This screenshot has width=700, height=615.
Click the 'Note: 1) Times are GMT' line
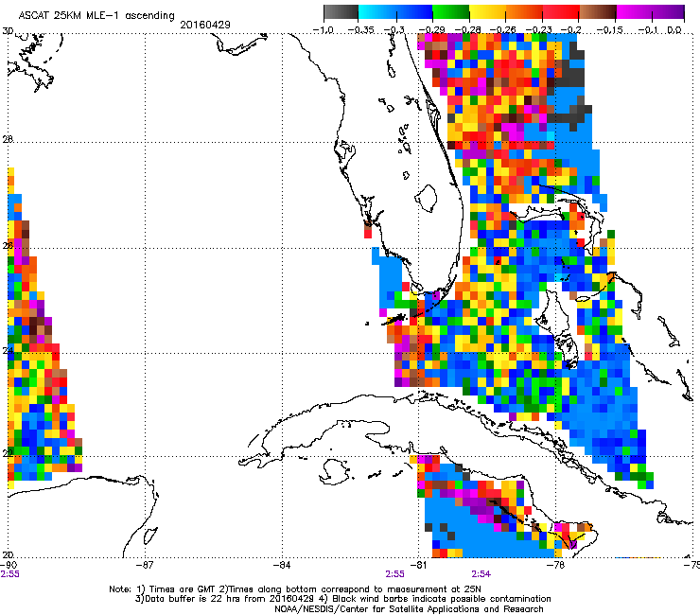[x=295, y=589]
